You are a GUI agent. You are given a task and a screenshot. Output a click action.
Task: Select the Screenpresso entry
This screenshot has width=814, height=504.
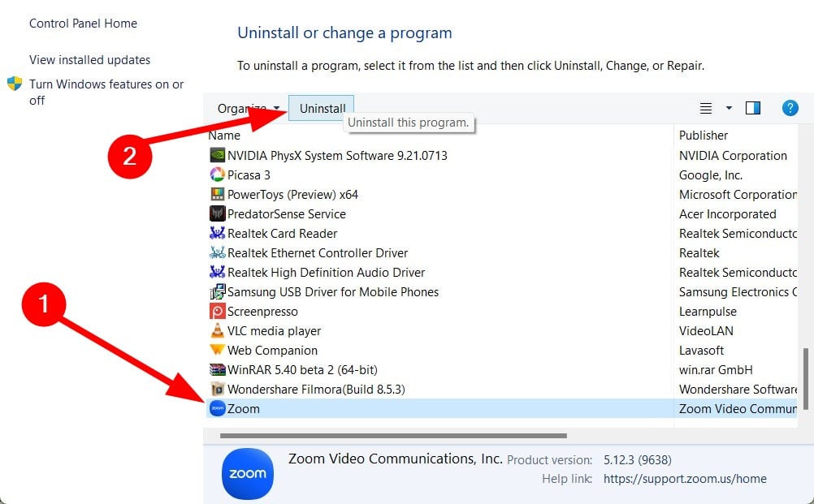(x=262, y=312)
